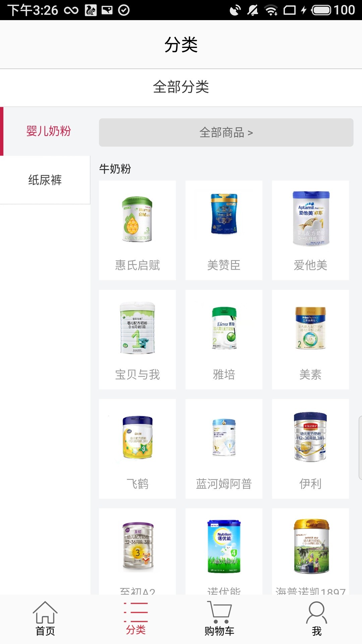362x644 pixels.
Task: Open the 爱他美 Aptamil brand tile
Action: (x=310, y=230)
